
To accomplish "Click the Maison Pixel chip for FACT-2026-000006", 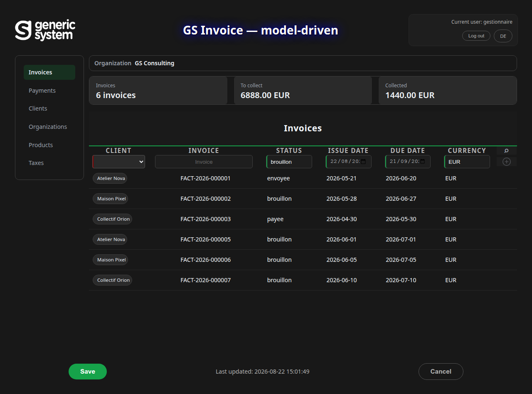I will tap(110, 260).
